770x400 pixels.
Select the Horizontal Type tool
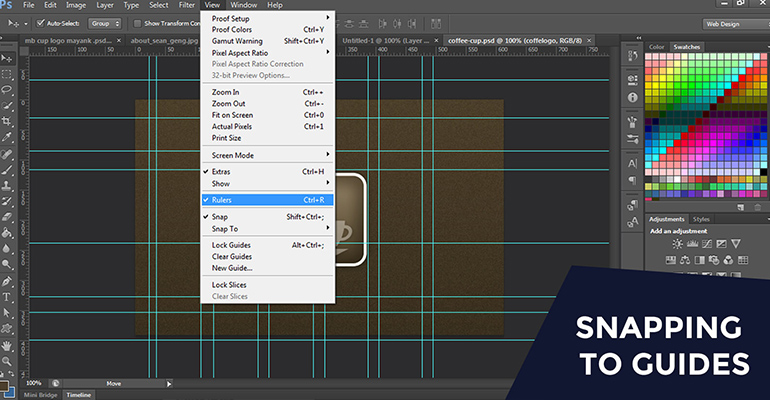[6, 297]
